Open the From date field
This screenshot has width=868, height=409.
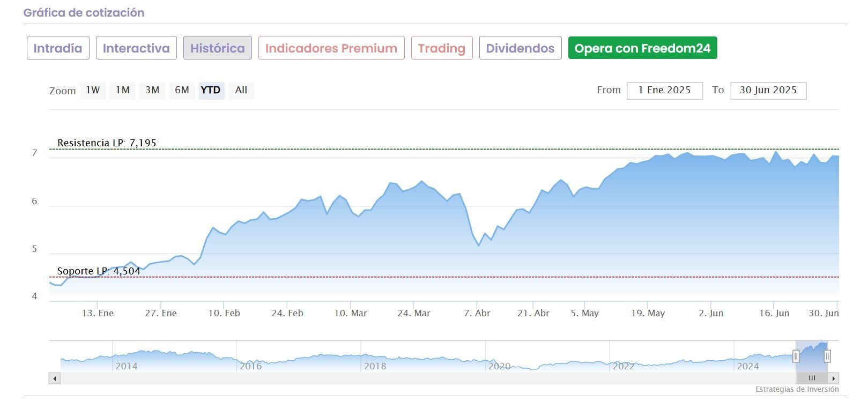(x=664, y=90)
